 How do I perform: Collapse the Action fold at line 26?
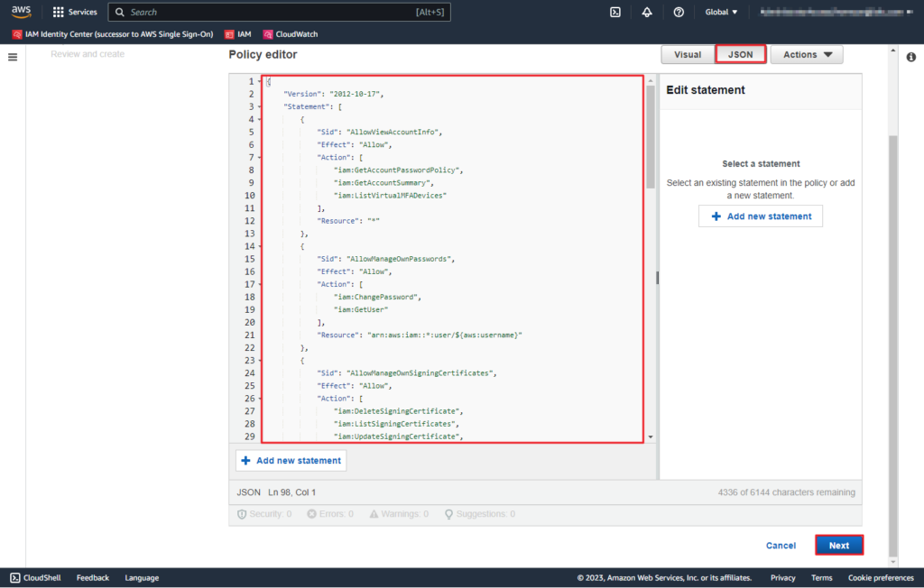pos(260,399)
